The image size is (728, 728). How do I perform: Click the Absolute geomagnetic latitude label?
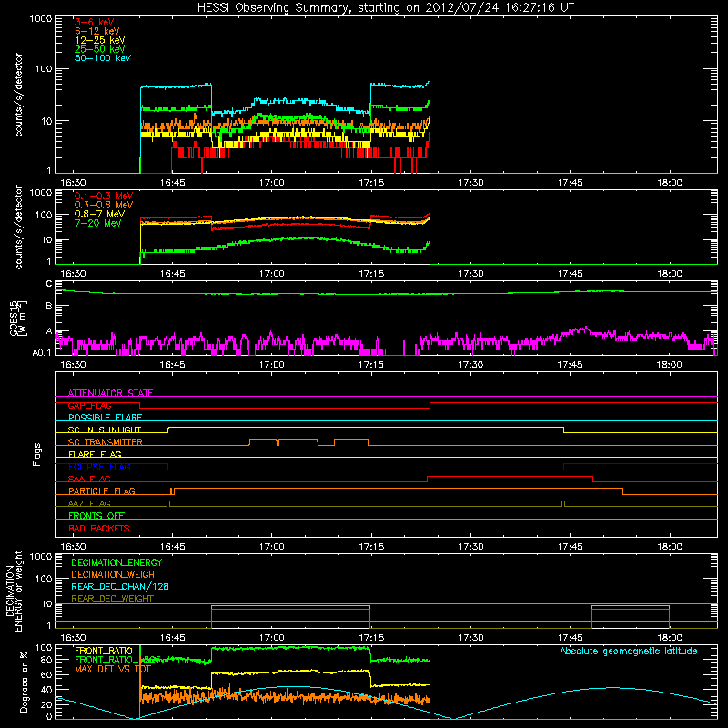(x=629, y=651)
